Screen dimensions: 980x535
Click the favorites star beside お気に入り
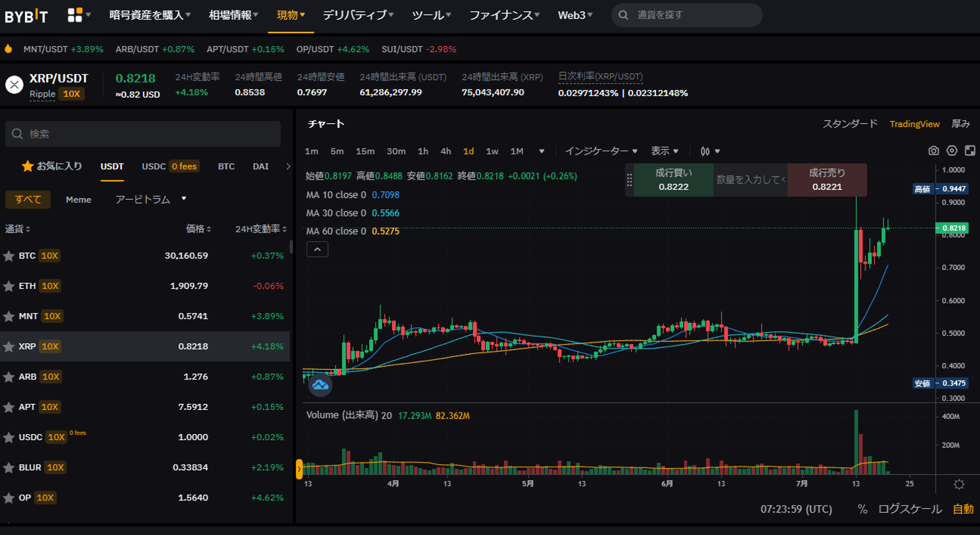[27, 166]
